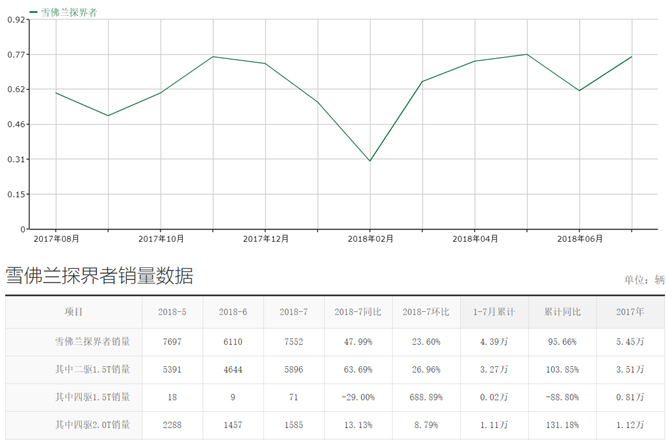Select the 2017年12月 x-axis label
This screenshot has width=666, height=440.
(x=265, y=239)
